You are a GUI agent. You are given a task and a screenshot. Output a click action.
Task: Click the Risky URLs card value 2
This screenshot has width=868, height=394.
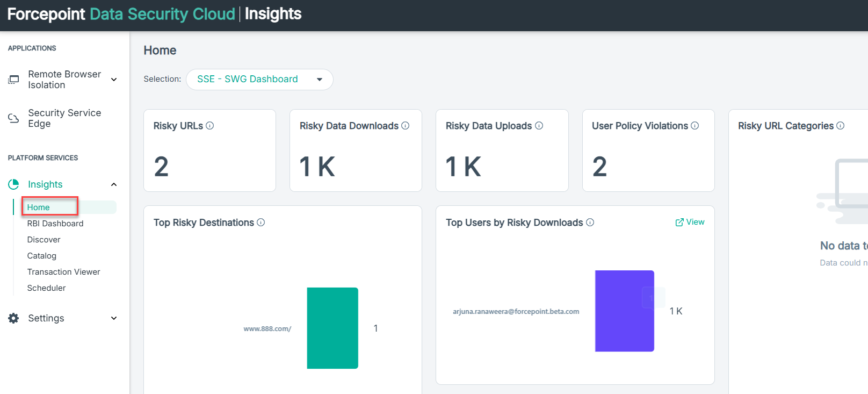pyautogui.click(x=161, y=167)
